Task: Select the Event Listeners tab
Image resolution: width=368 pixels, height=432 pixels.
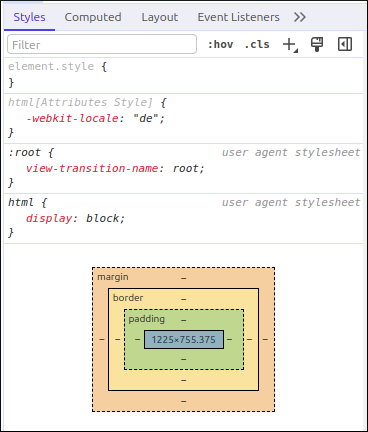Action: pos(238,17)
